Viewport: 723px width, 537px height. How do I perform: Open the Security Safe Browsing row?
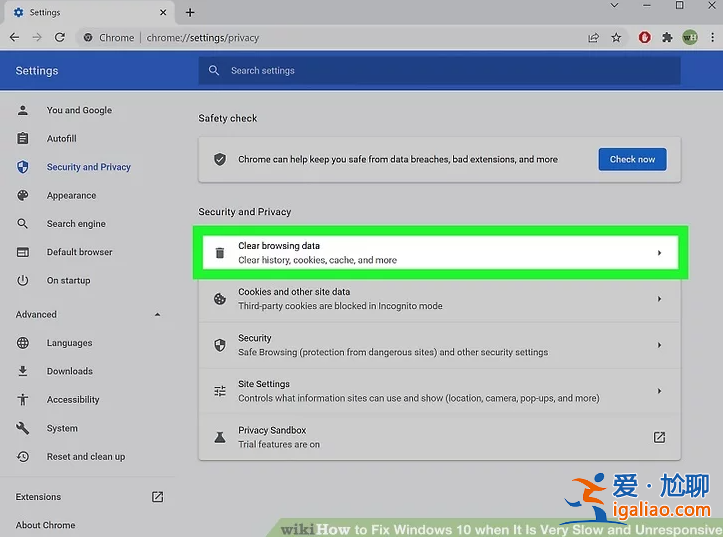tap(439, 345)
